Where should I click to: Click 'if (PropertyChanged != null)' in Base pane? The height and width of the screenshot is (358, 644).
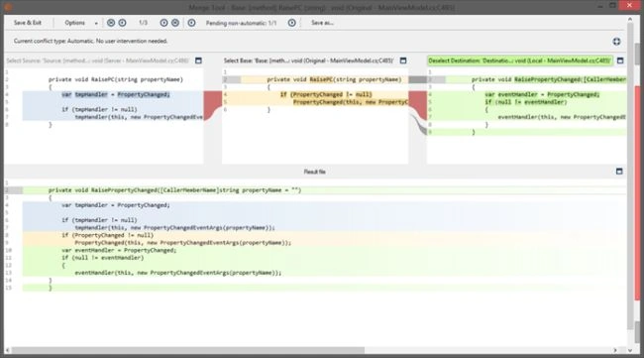[x=326, y=94]
